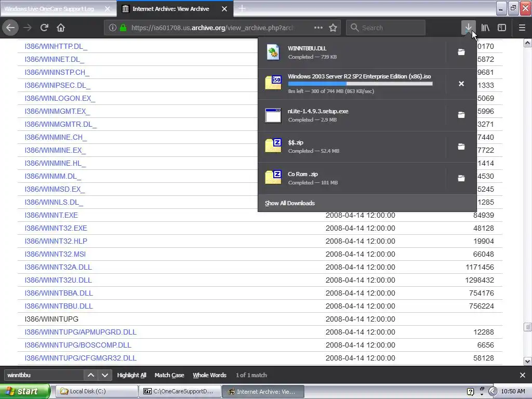Switch to Internet Archive taskbar button
Image resolution: width=532 pixels, height=399 pixels.
coord(263,391)
